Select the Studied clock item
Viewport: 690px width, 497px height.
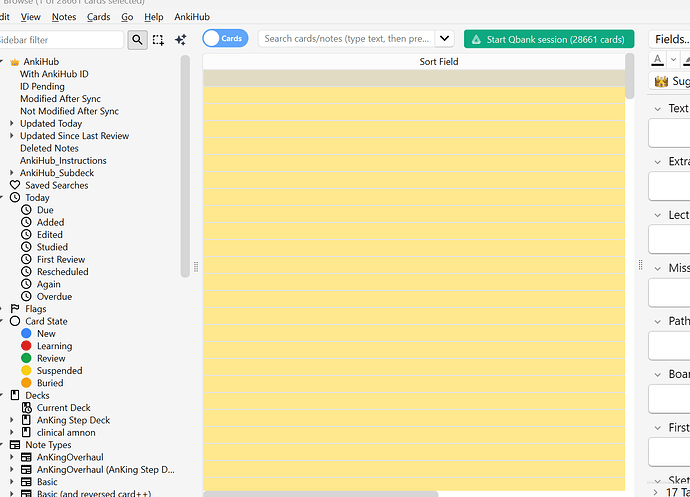(x=26, y=247)
